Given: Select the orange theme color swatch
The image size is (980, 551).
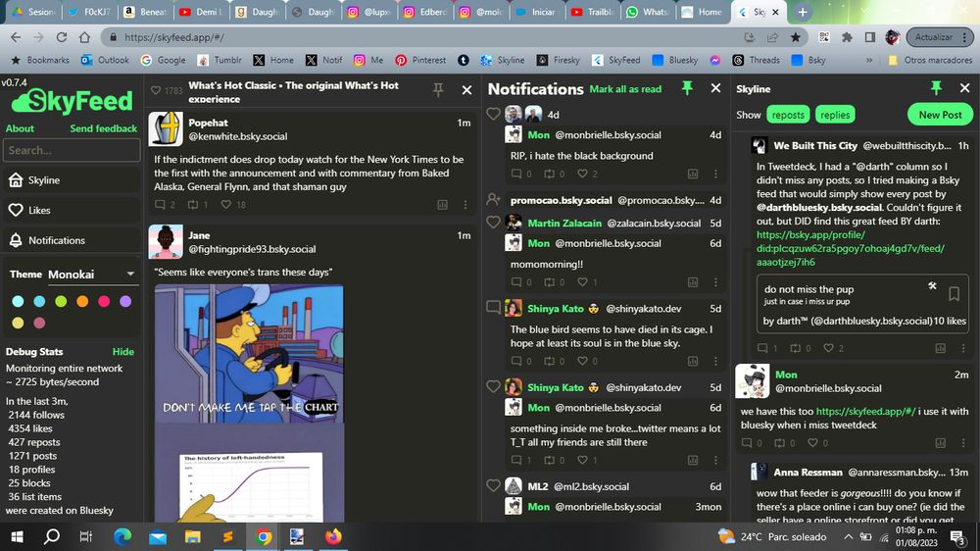Looking at the screenshot, I should coord(82,301).
